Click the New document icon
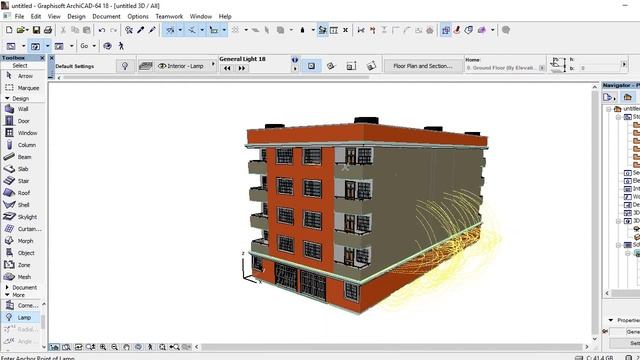This screenshot has width=640, height=360. pyautogui.click(x=9, y=30)
